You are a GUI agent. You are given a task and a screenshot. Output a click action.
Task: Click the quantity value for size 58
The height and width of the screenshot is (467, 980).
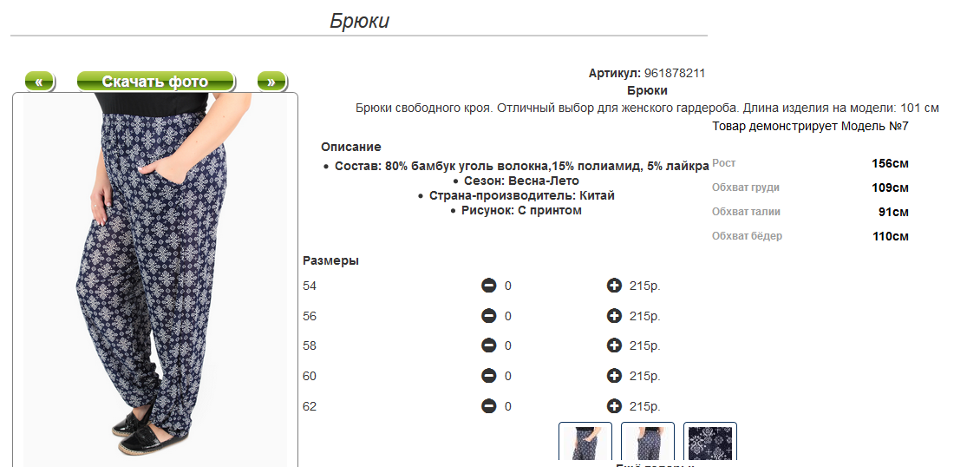[508, 345]
